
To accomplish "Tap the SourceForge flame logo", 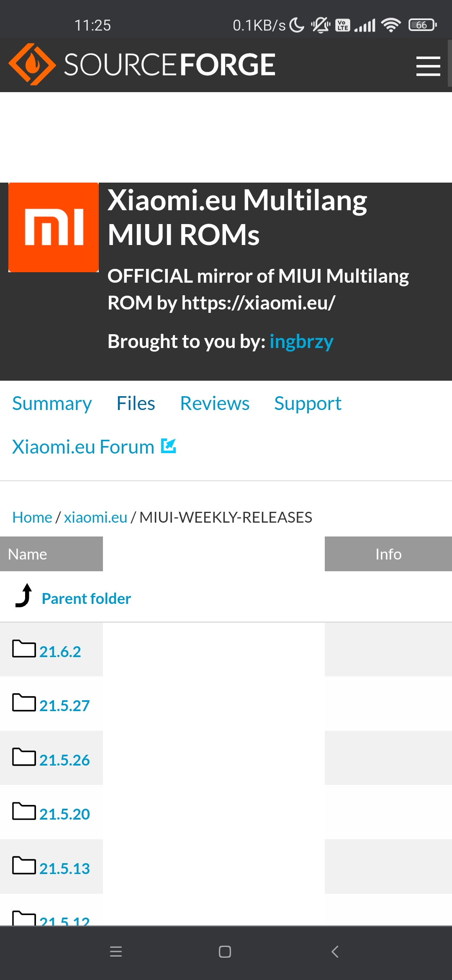I will point(32,64).
